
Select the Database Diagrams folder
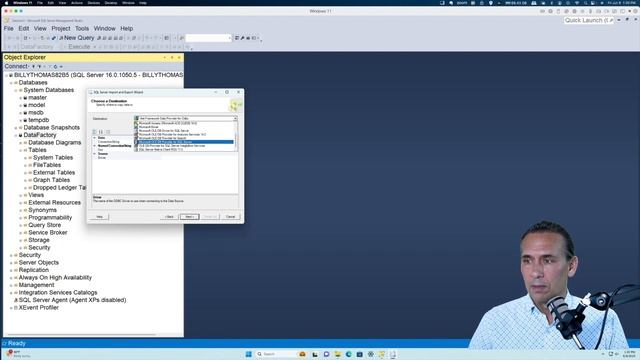[x=54, y=142]
